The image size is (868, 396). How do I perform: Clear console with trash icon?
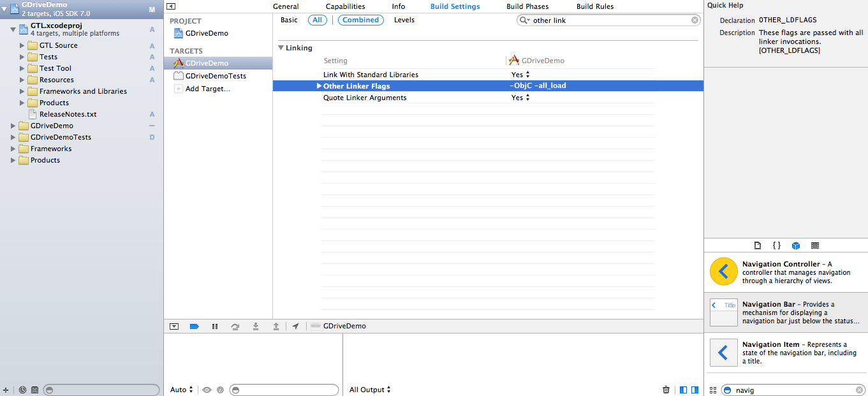click(666, 390)
